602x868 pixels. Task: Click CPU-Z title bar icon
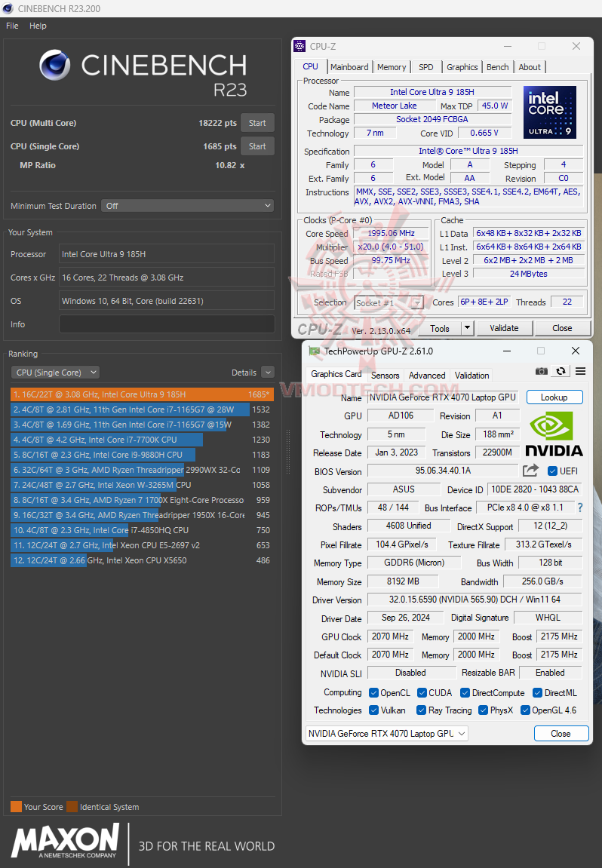pos(299,47)
